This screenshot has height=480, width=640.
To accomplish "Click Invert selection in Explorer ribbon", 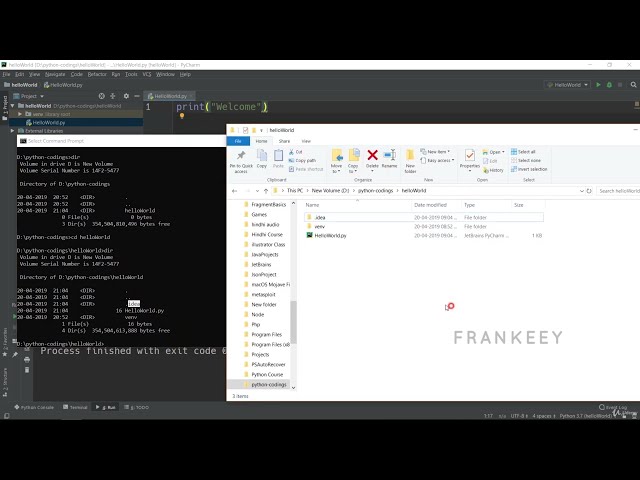I will (x=529, y=169).
